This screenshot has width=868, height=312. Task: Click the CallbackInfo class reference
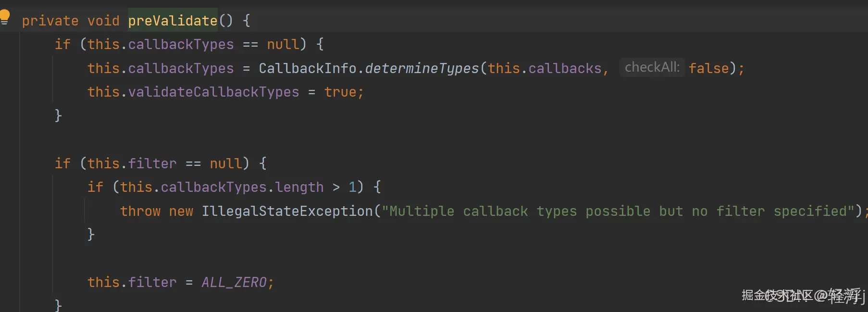point(308,68)
